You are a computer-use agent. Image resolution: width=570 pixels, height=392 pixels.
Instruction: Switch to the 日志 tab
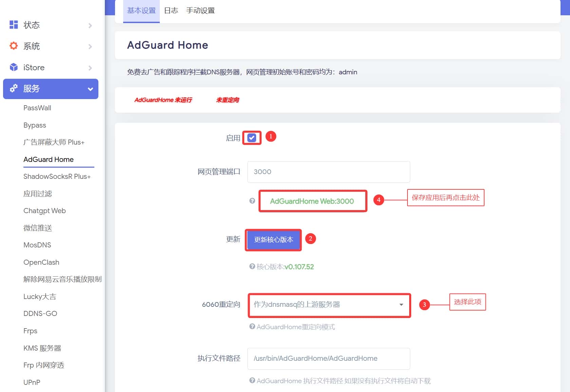(171, 11)
